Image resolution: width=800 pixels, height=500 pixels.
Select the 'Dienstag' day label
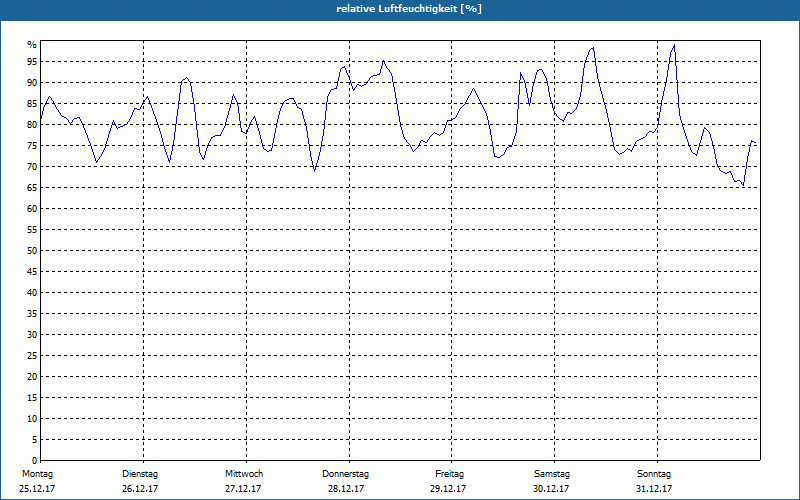point(140,474)
